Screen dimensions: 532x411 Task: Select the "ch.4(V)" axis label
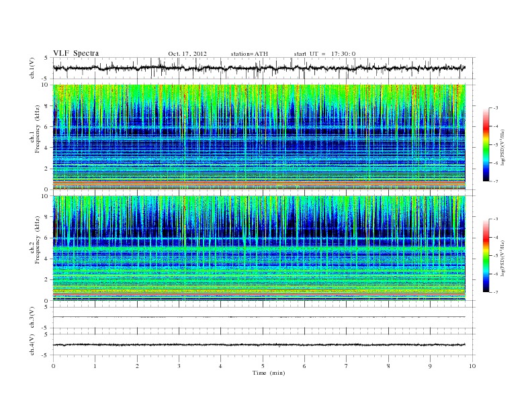click(x=32, y=345)
